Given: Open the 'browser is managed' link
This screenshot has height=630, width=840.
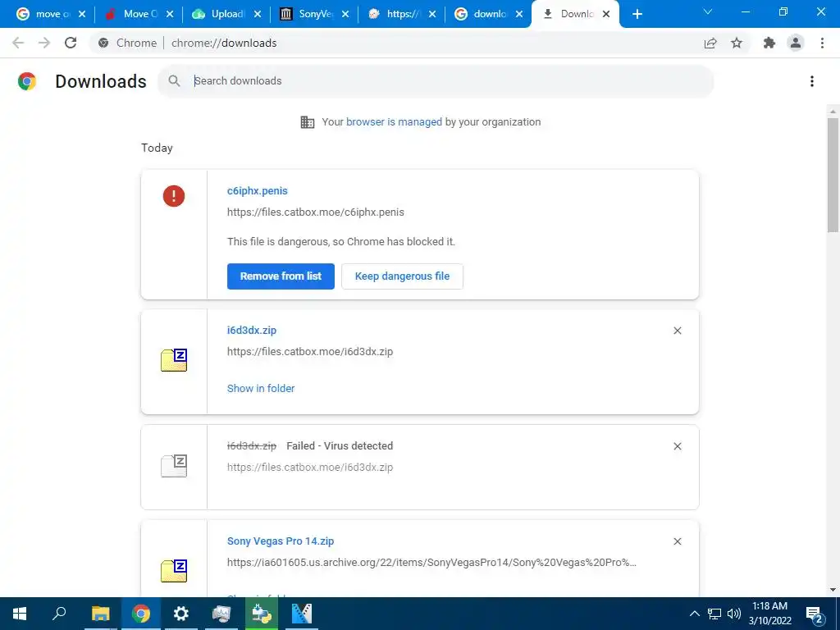Looking at the screenshot, I should click(394, 122).
